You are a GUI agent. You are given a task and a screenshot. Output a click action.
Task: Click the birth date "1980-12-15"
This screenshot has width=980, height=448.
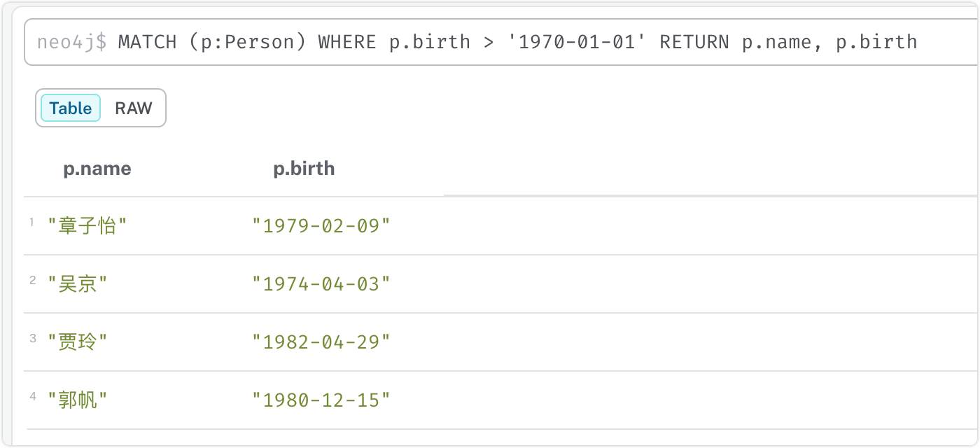[321, 400]
